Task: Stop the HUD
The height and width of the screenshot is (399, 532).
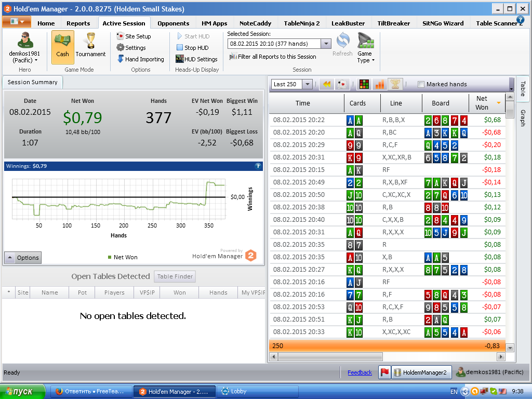Action: (192, 48)
